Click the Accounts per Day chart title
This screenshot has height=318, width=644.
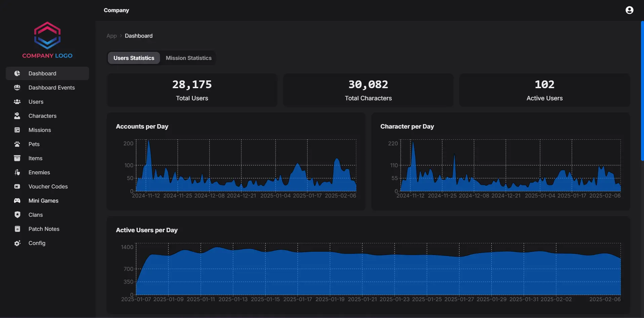(142, 127)
